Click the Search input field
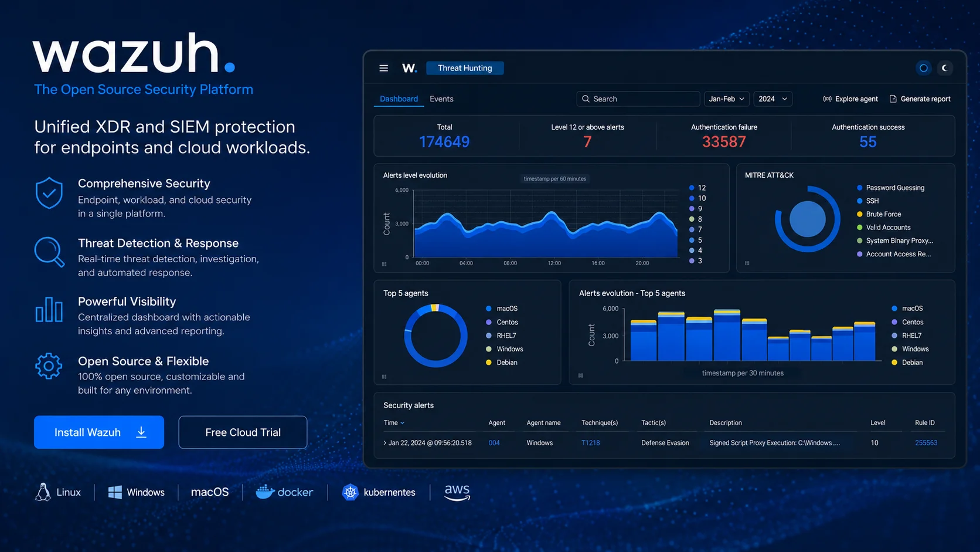This screenshot has height=552, width=980. (638, 99)
